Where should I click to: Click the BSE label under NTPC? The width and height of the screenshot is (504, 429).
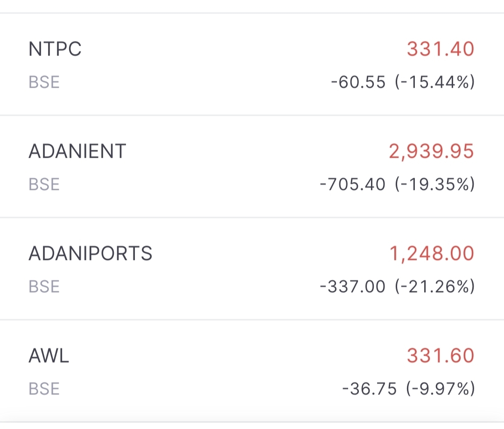pos(44,82)
